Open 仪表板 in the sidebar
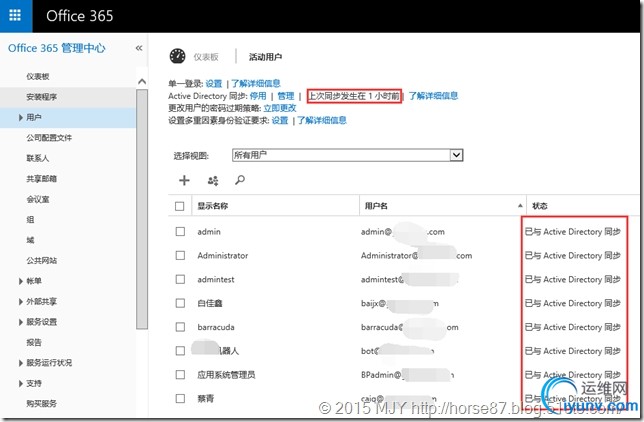The height and width of the screenshot is (422, 644). tap(38, 77)
